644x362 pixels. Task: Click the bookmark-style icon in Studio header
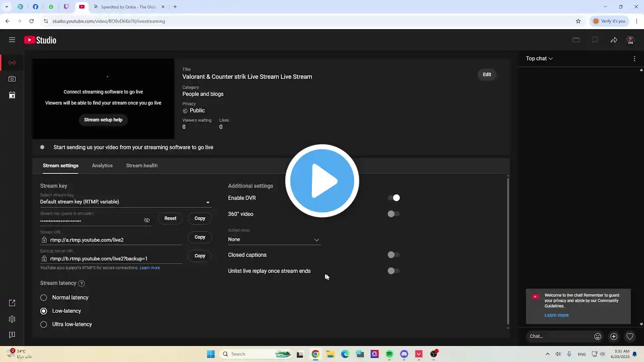pyautogui.click(x=595, y=40)
